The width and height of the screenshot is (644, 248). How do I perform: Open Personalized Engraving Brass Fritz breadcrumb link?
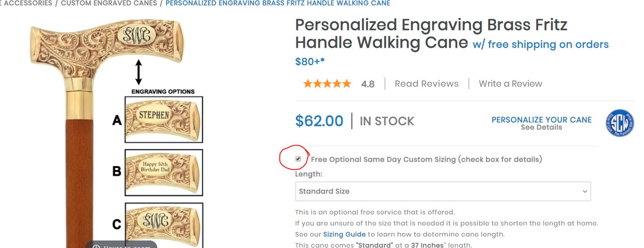click(x=278, y=3)
